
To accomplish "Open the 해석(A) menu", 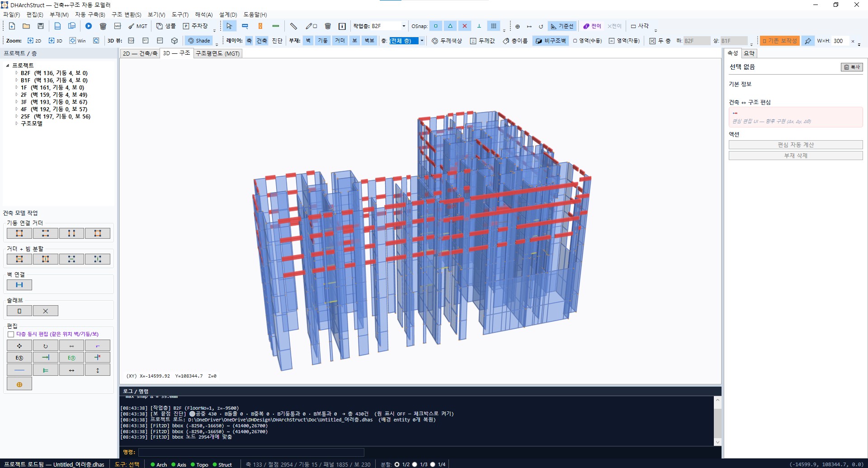I will tap(204, 15).
